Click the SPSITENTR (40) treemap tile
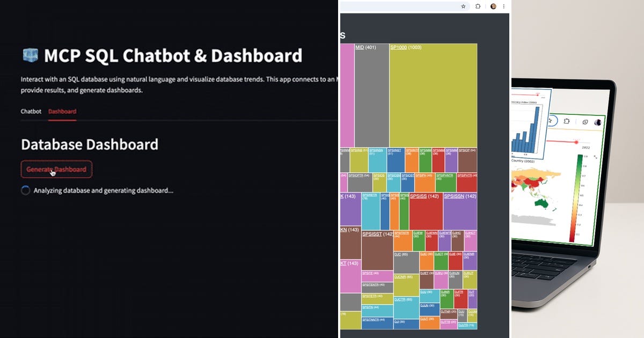 pos(377,287)
